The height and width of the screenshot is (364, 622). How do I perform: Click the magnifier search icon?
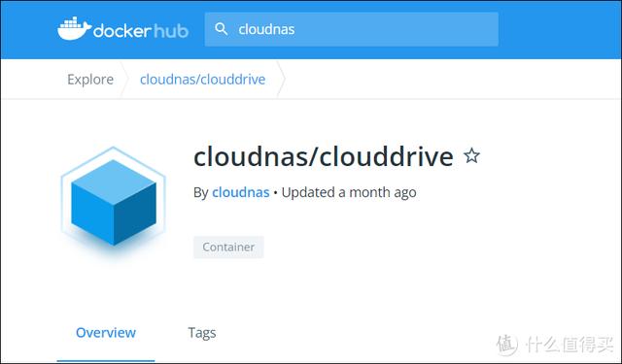pos(222,29)
